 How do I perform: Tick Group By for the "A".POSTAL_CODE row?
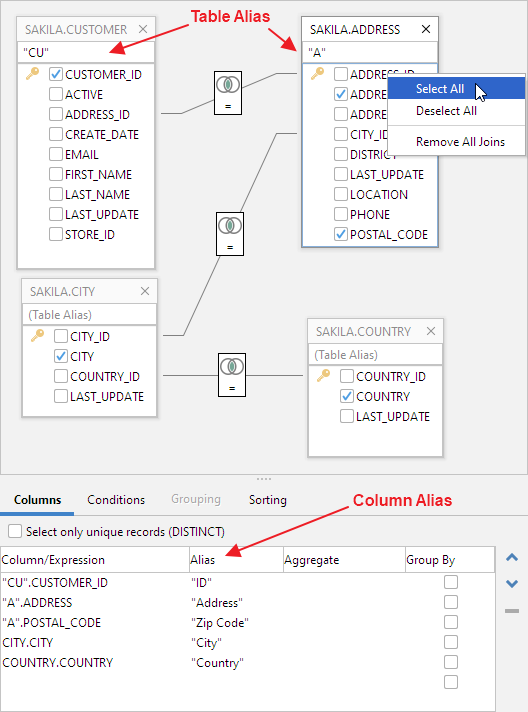tap(451, 622)
